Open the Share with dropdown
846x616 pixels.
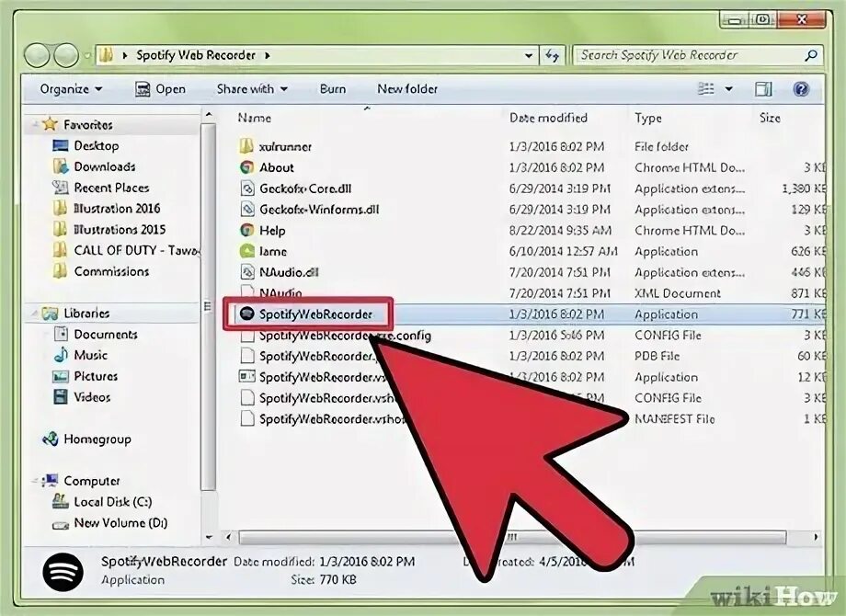click(x=252, y=89)
